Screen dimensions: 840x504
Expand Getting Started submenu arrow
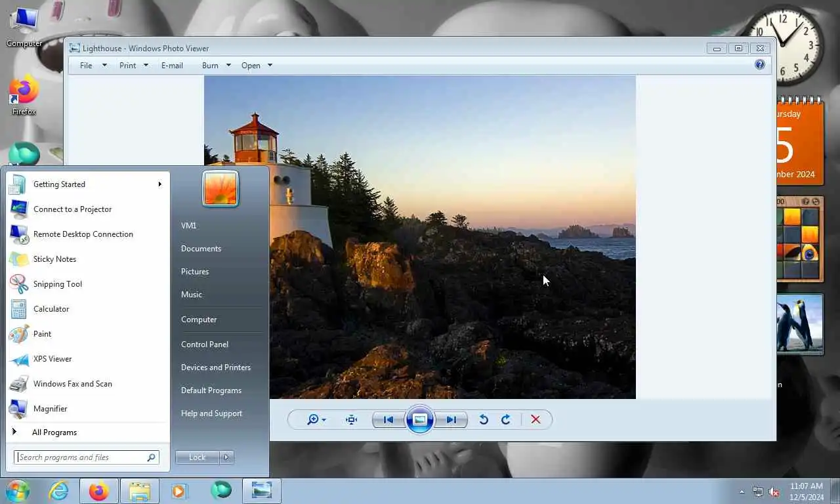[159, 184]
